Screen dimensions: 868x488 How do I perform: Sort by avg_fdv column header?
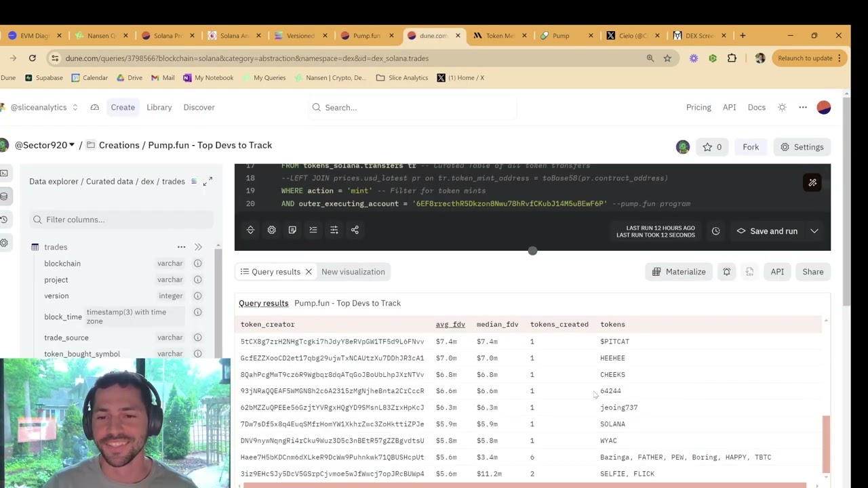(450, 324)
